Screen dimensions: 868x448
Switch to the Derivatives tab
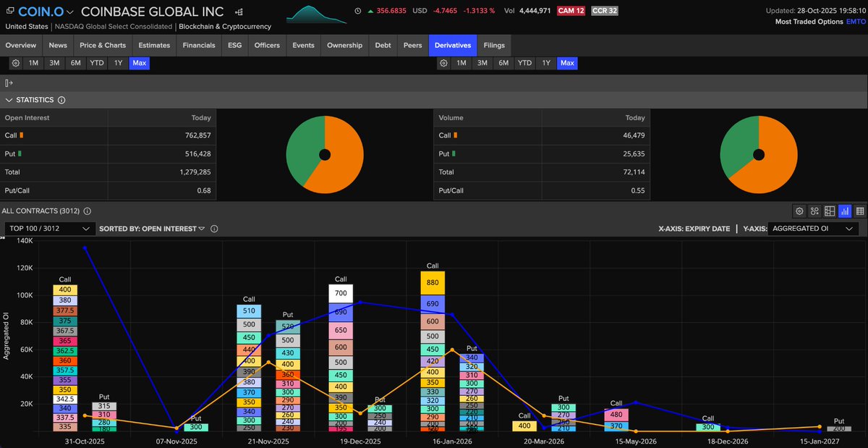[x=452, y=45]
